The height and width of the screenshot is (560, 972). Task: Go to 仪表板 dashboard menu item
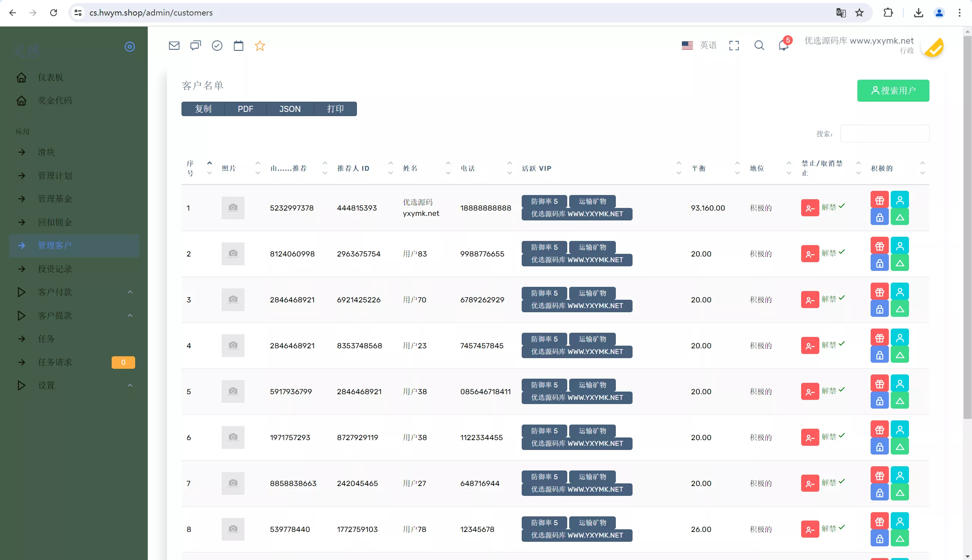50,77
